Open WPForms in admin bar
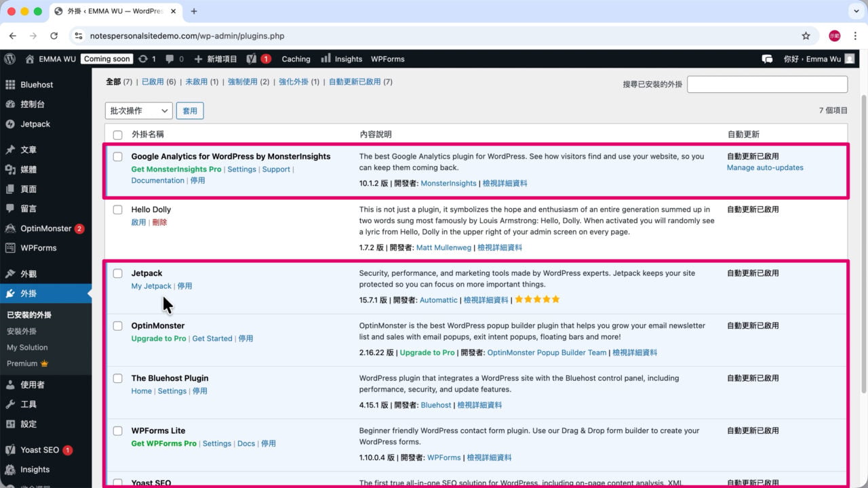 (388, 59)
